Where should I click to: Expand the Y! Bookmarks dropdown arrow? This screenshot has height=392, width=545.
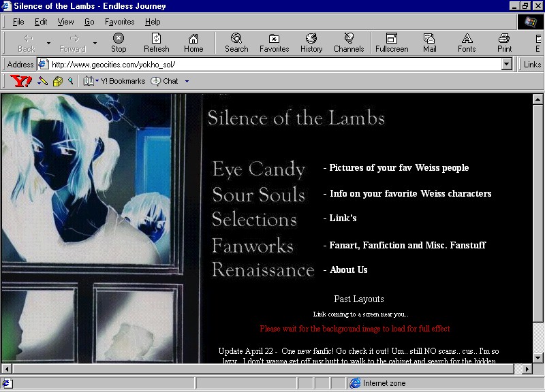coord(97,81)
